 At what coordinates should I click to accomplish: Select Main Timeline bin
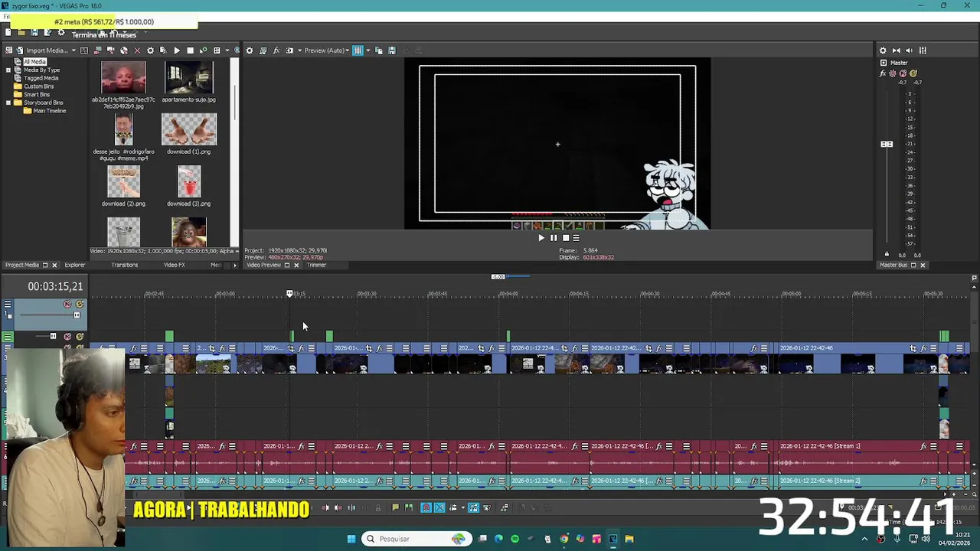coord(49,111)
